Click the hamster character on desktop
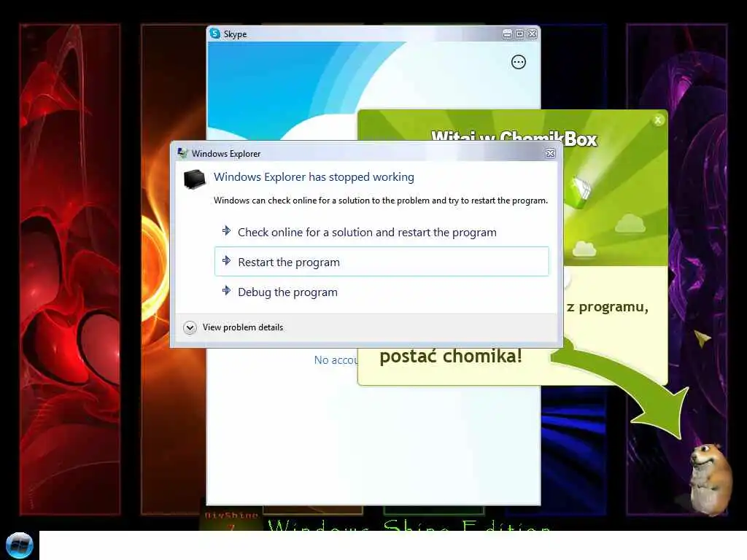 click(x=710, y=479)
